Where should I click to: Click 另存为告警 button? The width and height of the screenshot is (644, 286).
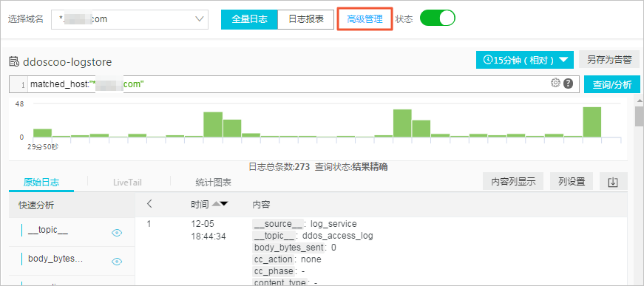pyautogui.click(x=609, y=60)
